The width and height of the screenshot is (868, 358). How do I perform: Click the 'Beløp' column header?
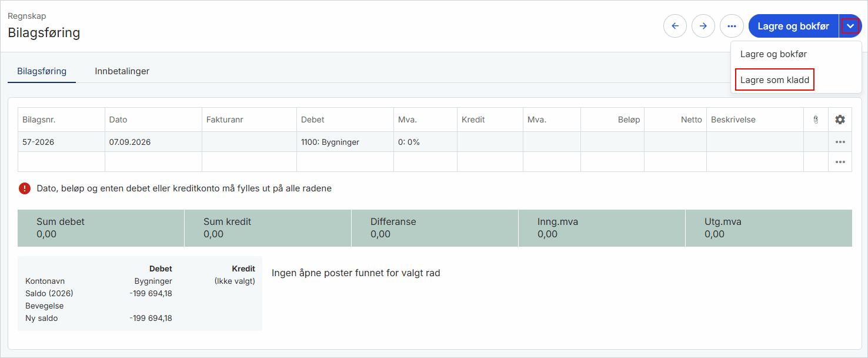click(x=612, y=120)
